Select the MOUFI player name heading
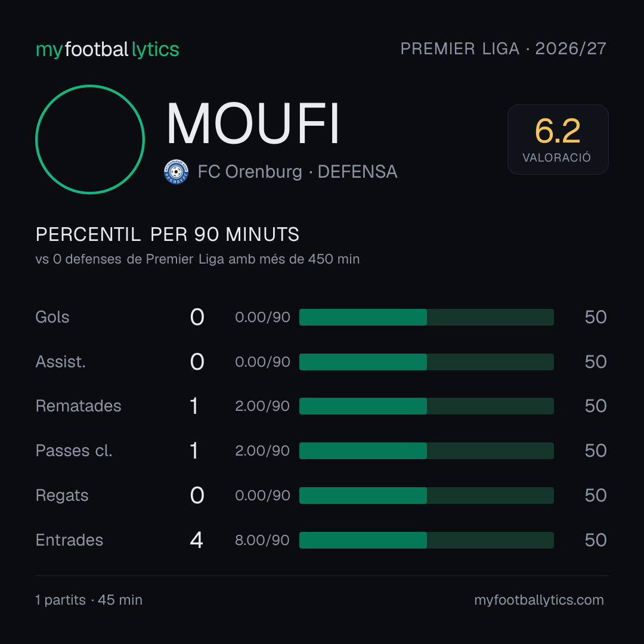 (253, 123)
